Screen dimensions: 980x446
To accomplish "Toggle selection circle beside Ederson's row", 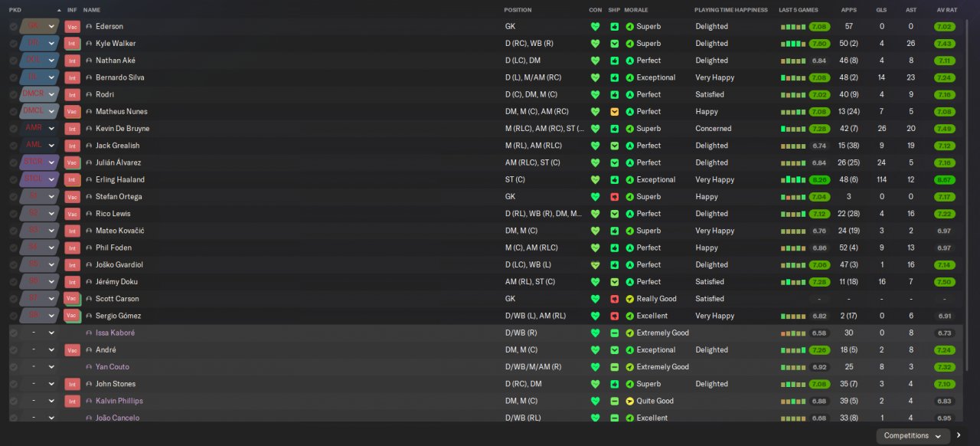I will pos(13,26).
